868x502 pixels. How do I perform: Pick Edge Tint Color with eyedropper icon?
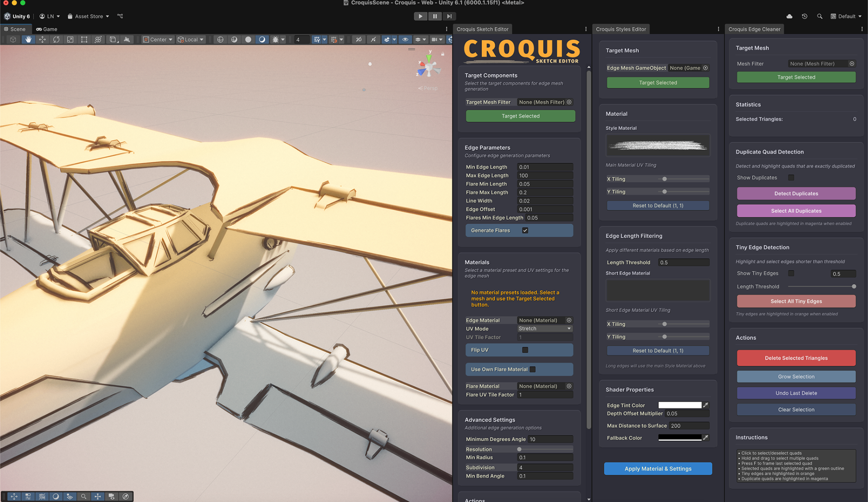[x=706, y=405]
